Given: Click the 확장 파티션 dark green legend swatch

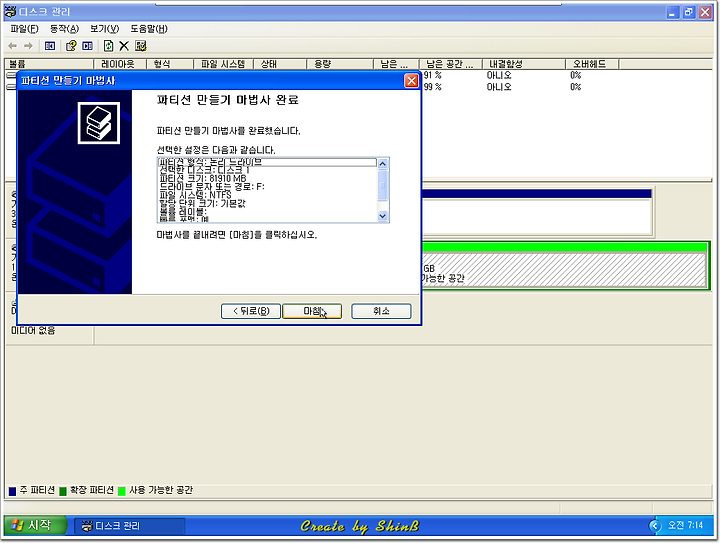Looking at the screenshot, I should pyautogui.click(x=63, y=491).
